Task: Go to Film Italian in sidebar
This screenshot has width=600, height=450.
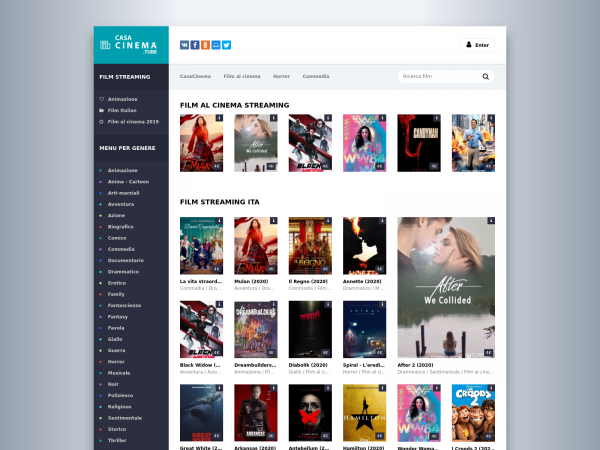Action: point(122,110)
